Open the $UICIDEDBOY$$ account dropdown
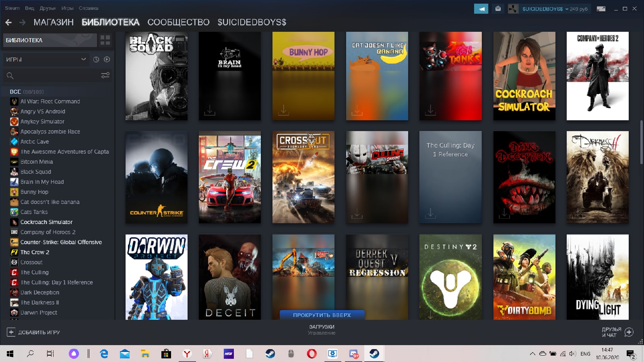This screenshot has width=644, height=362. (555, 9)
